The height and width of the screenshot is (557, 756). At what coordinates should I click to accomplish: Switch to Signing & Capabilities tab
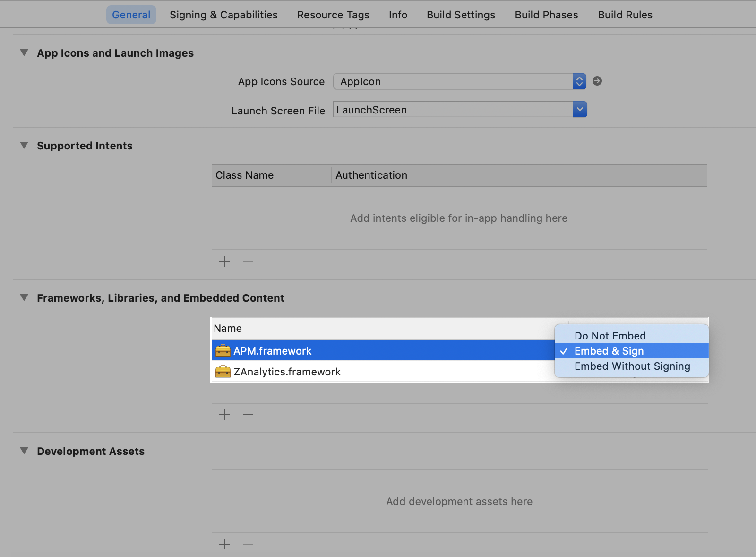[x=223, y=15]
